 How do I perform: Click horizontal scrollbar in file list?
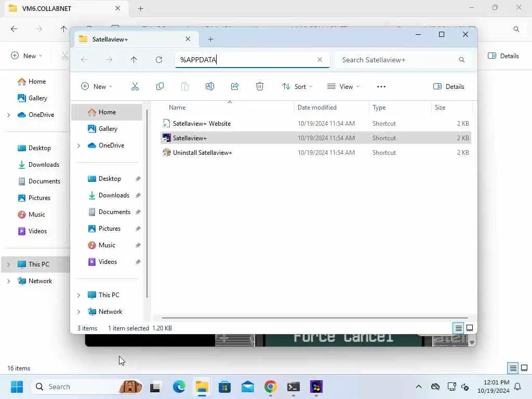315,318
